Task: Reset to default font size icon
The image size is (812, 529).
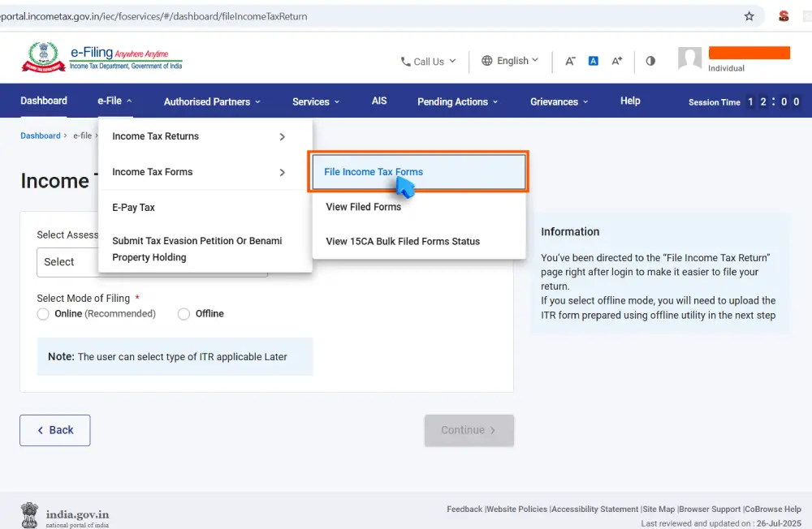Action: click(x=593, y=61)
